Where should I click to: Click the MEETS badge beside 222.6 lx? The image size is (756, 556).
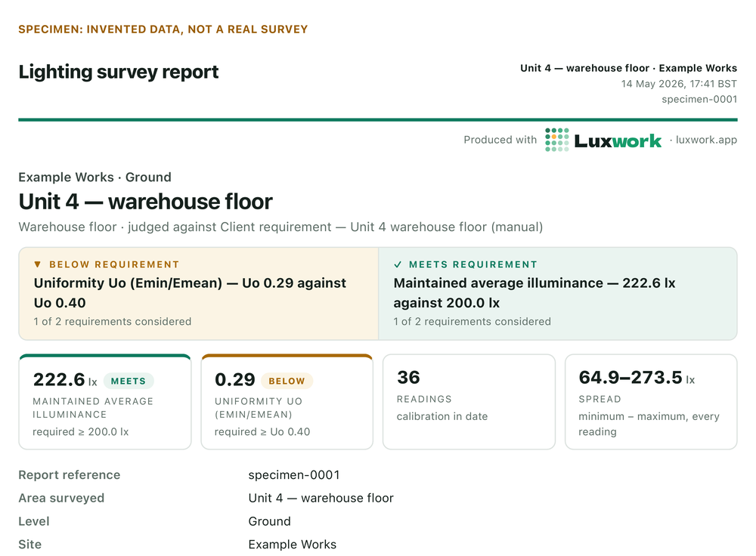click(129, 381)
